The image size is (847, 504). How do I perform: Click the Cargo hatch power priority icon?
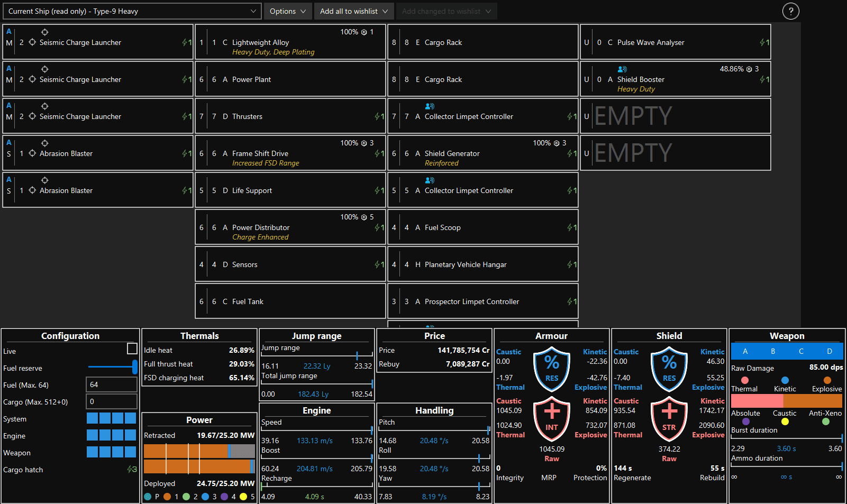[x=132, y=470]
